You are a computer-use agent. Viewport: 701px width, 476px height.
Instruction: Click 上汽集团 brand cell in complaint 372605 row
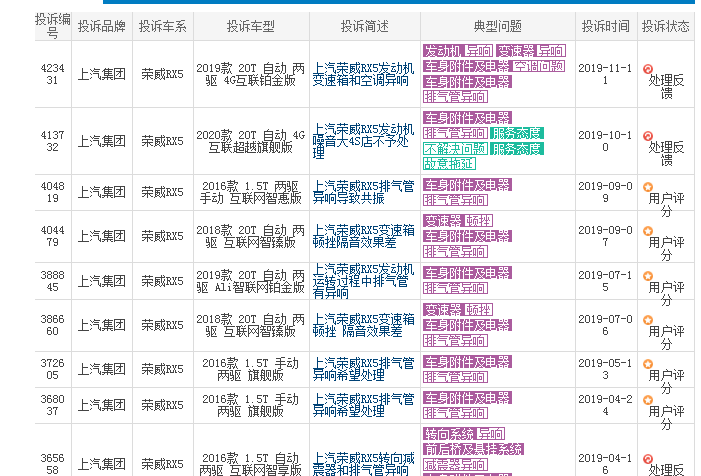pyautogui.click(x=101, y=369)
